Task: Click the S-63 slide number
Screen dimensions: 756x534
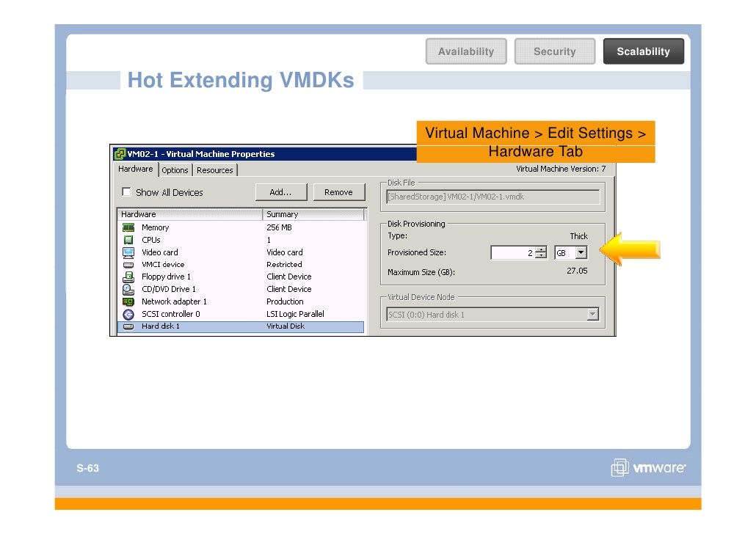Action: pos(88,468)
